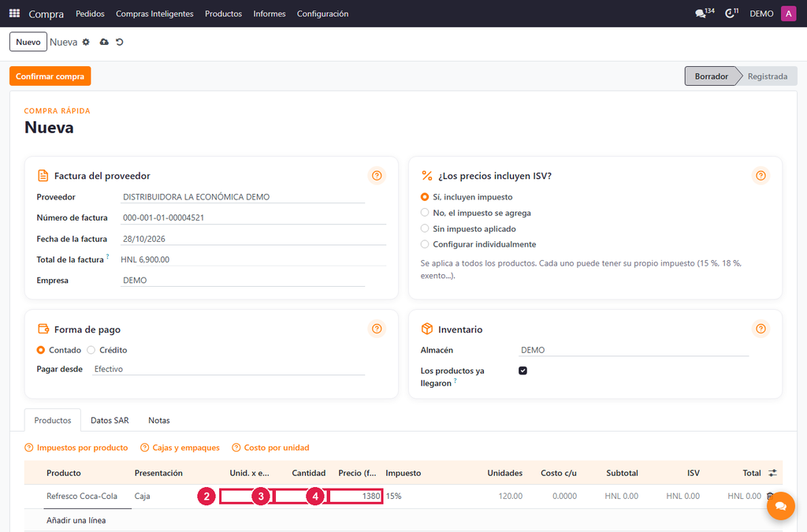
Task: Open the apps grid menu
Action: tap(14, 13)
